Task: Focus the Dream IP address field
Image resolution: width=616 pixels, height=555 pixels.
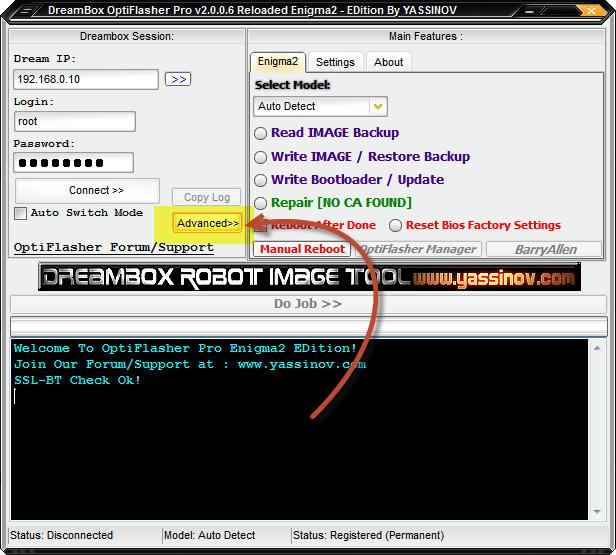Action: 86,79
